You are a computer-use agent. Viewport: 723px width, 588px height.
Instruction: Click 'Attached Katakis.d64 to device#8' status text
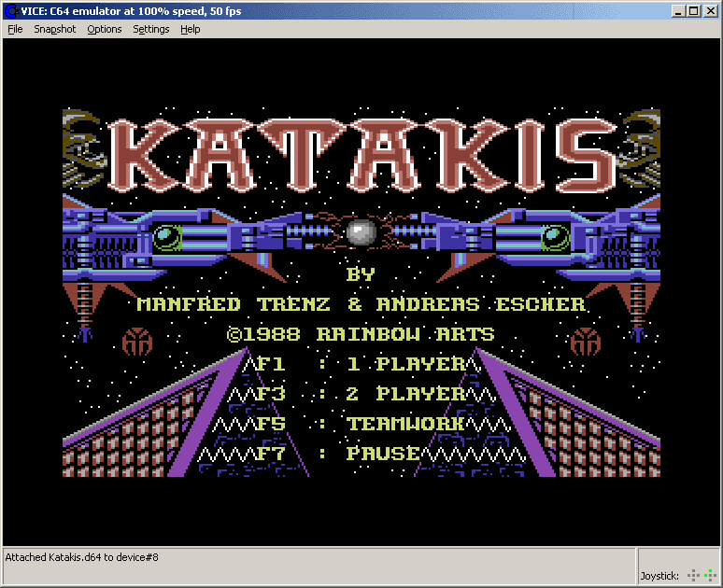(x=81, y=557)
